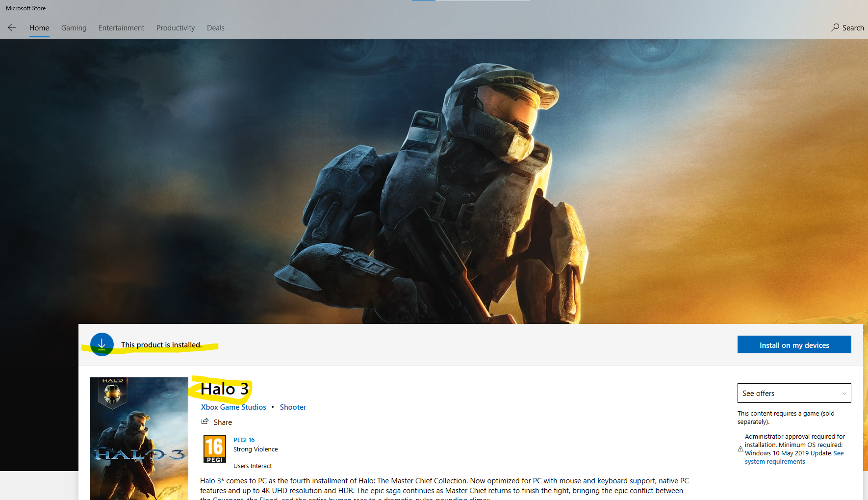This screenshot has width=868, height=500.
Task: Open the Home tab
Action: coord(39,28)
